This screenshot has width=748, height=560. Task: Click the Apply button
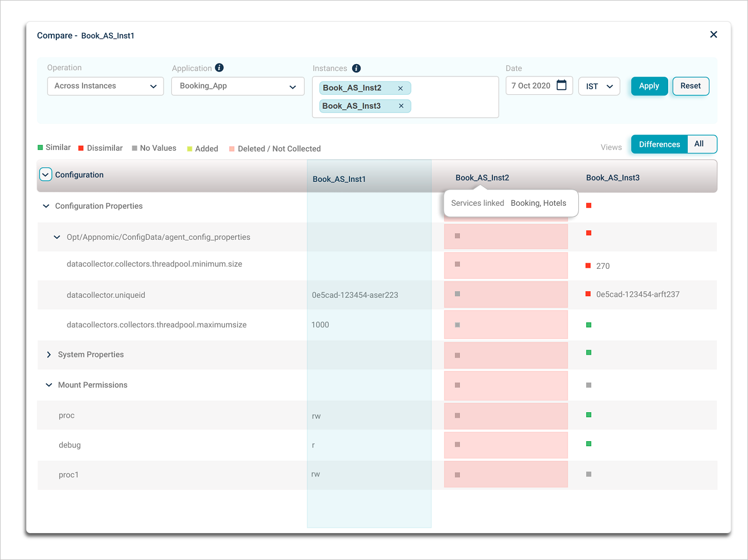[649, 86]
